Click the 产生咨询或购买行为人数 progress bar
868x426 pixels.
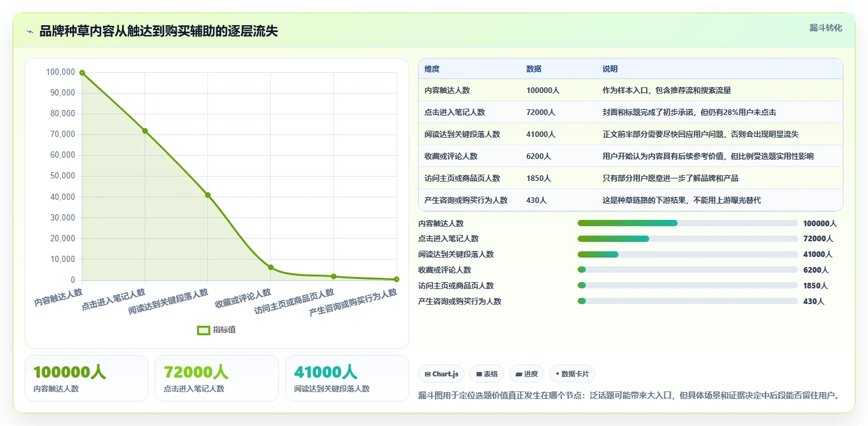point(688,301)
